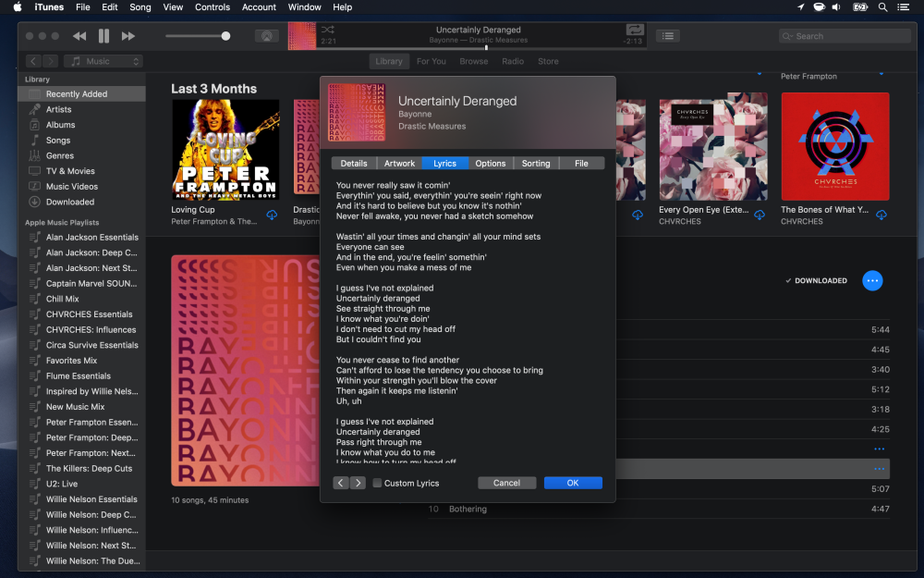This screenshot has width=924, height=578.
Task: Go back with the left chevron navigation button
Action: [33, 61]
